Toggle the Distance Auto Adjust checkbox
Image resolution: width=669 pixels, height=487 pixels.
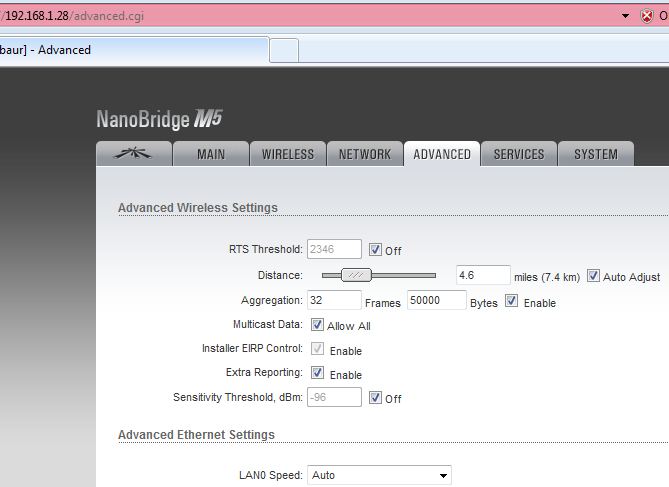593,276
